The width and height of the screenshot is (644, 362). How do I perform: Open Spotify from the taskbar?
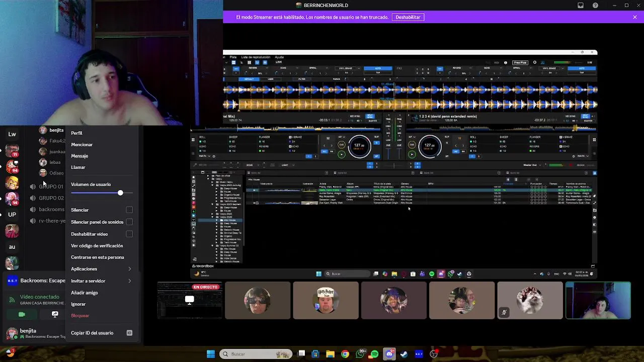[x=374, y=354]
